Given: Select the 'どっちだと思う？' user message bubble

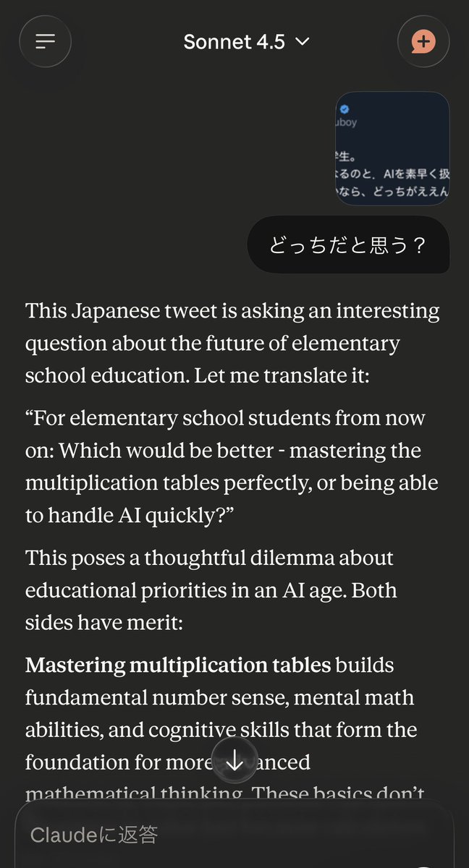Looking at the screenshot, I should click(348, 245).
